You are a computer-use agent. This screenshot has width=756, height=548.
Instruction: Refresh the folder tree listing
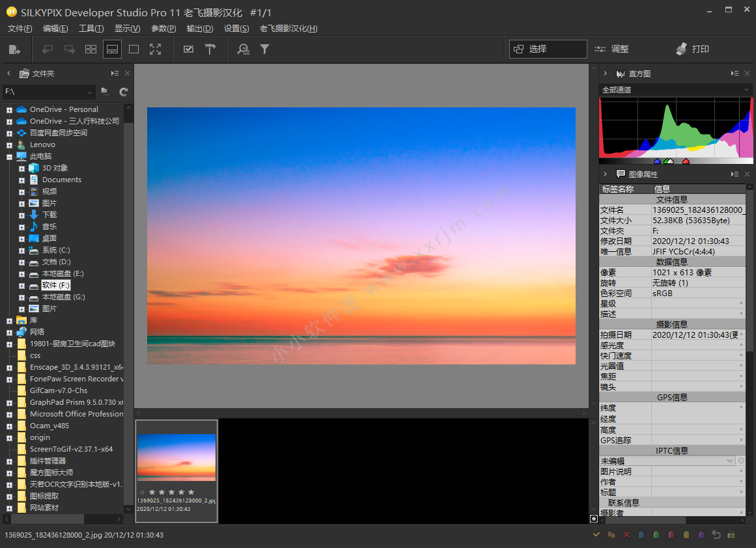[x=123, y=92]
